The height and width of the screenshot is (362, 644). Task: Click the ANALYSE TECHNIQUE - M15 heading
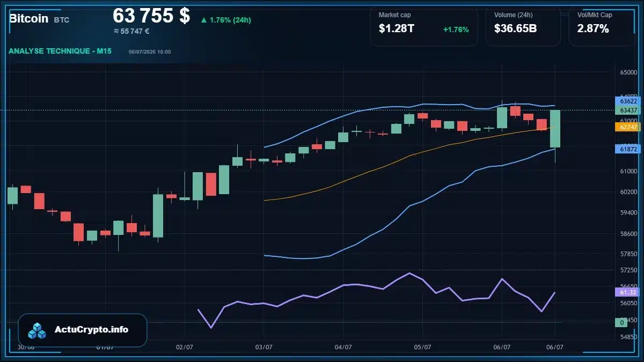click(60, 51)
